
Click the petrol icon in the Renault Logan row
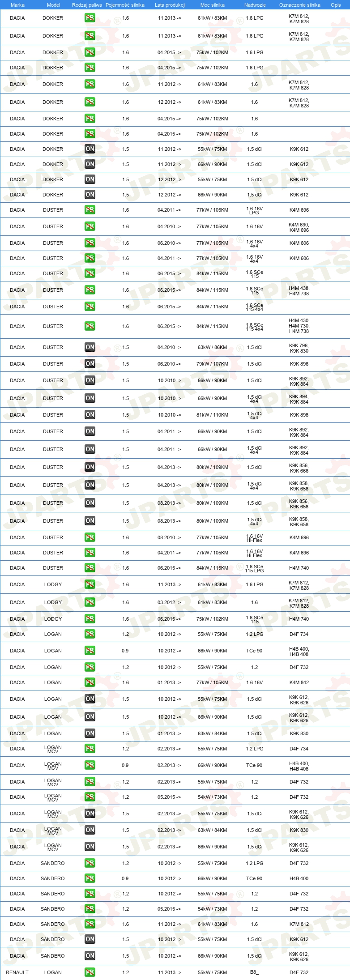click(x=90, y=972)
